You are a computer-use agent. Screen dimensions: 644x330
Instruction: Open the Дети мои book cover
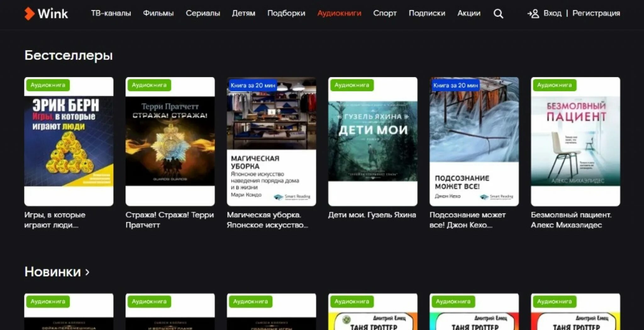[x=373, y=141]
